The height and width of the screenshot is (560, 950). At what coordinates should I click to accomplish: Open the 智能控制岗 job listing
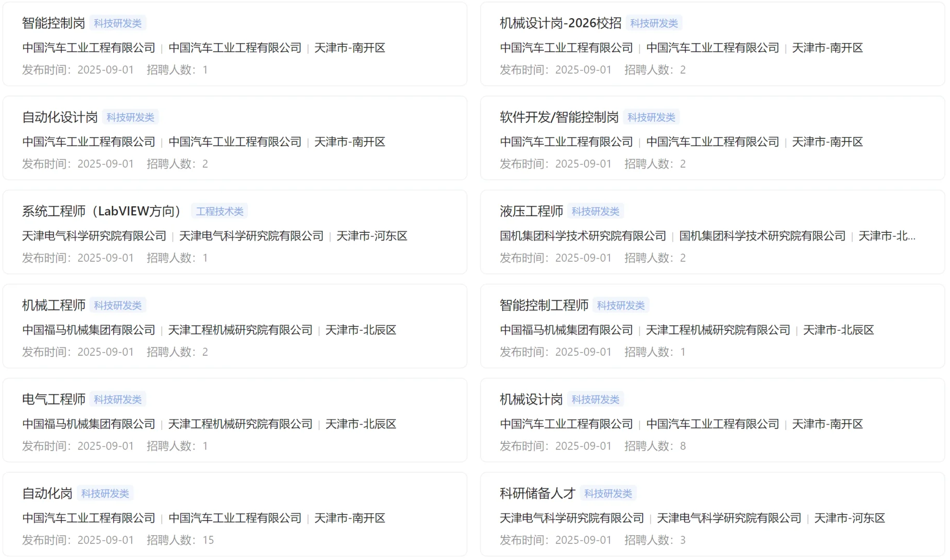tap(53, 23)
